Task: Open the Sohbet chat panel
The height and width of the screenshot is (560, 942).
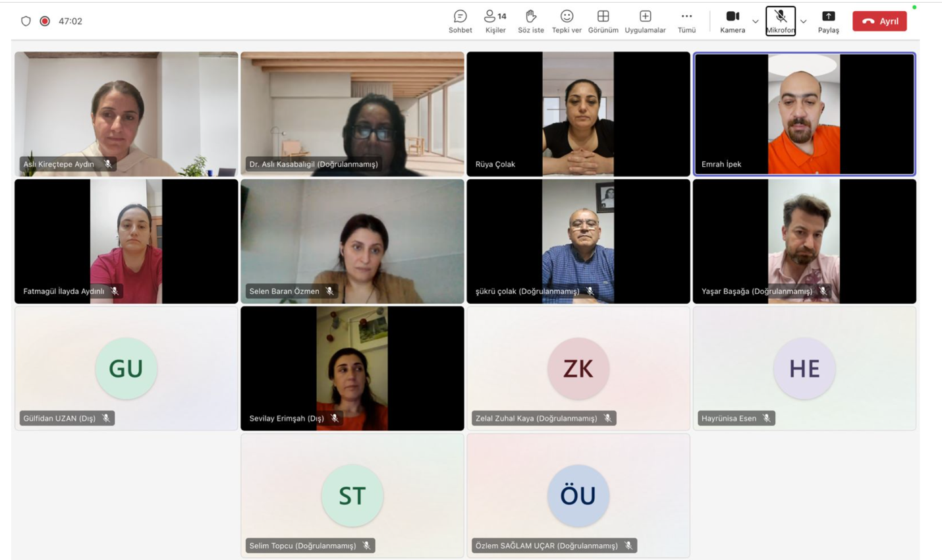Action: (x=460, y=21)
